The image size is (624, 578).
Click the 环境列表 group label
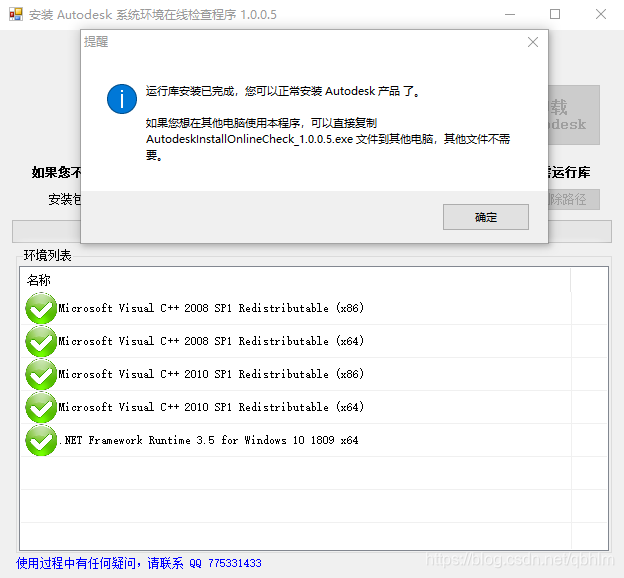[47, 255]
